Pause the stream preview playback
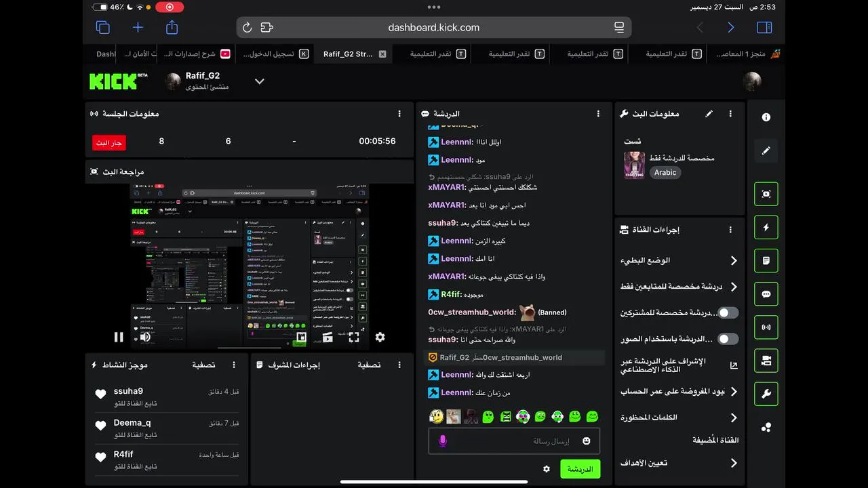This screenshot has height=488, width=868. click(119, 337)
